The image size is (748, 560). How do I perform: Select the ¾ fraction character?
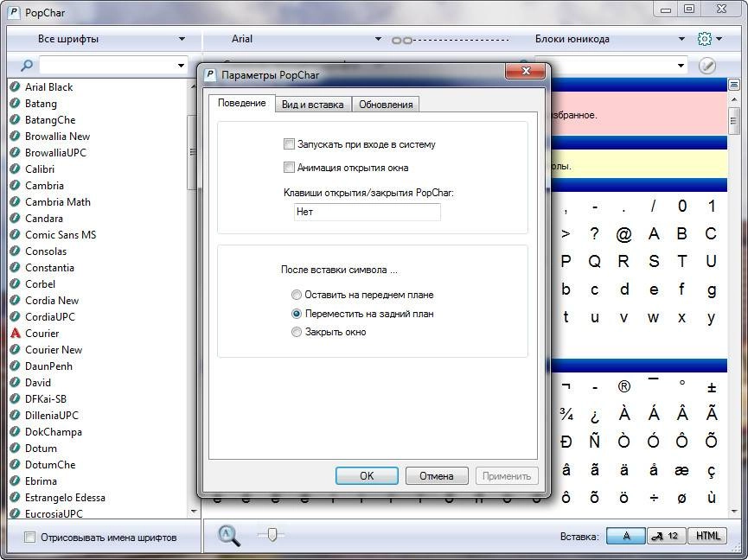click(566, 415)
